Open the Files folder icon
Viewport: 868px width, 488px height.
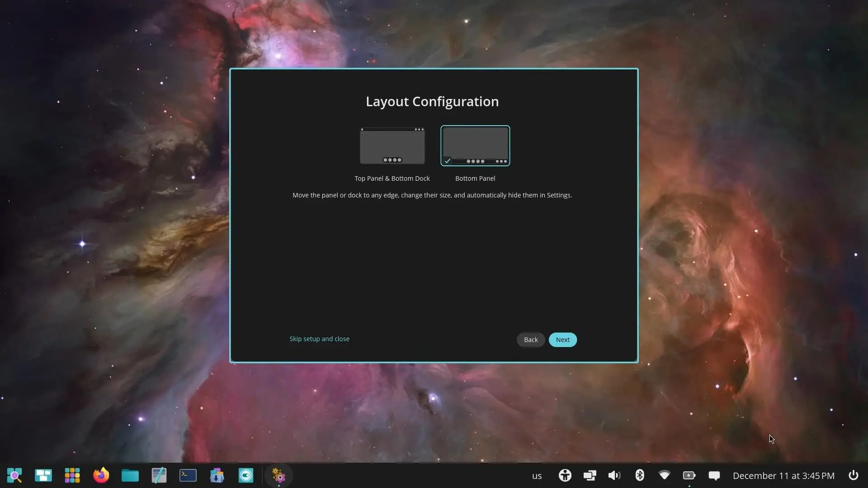point(130,475)
